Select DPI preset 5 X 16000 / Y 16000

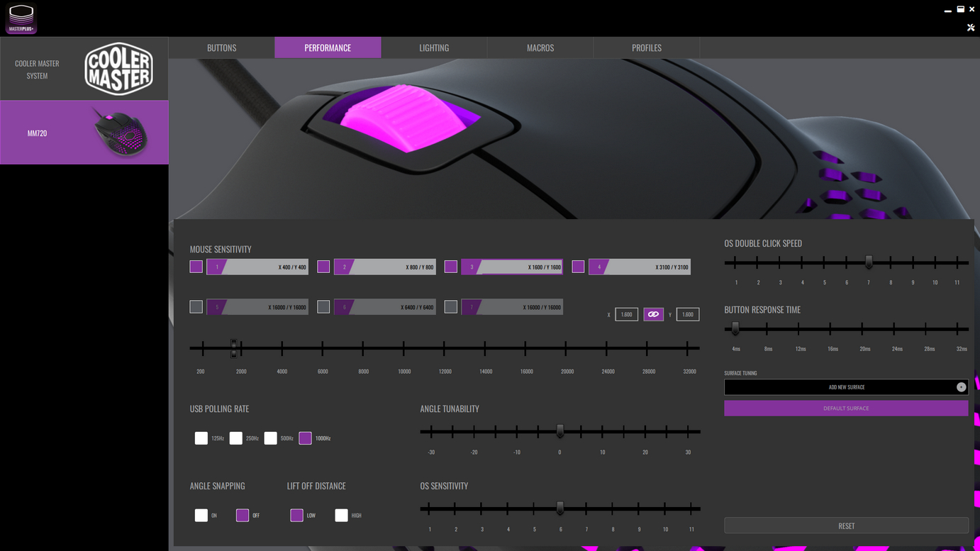pyautogui.click(x=257, y=307)
